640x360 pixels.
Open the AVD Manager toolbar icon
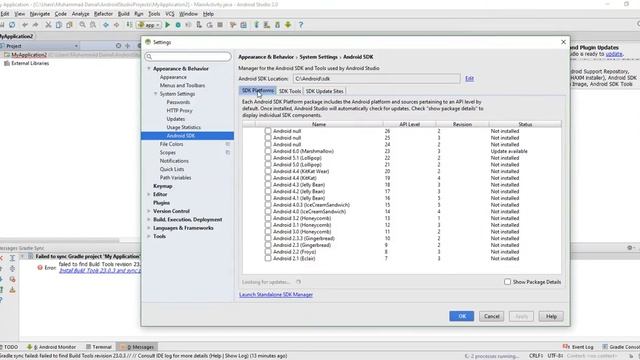point(267,25)
